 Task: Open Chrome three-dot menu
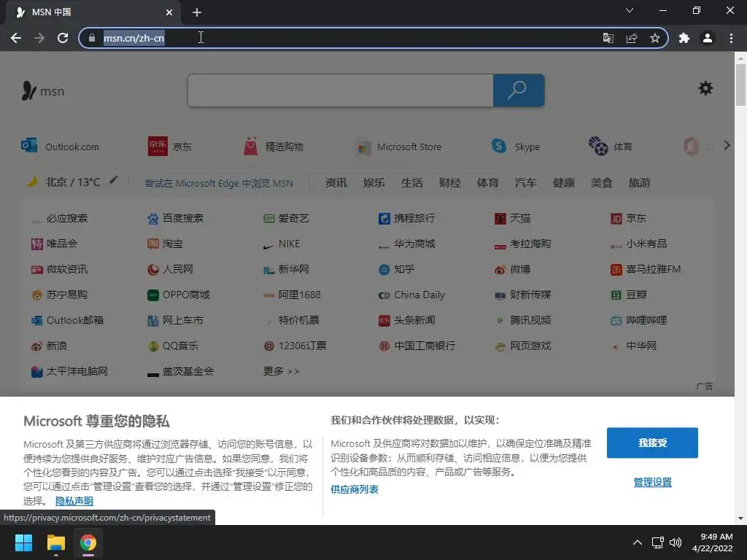coord(731,38)
